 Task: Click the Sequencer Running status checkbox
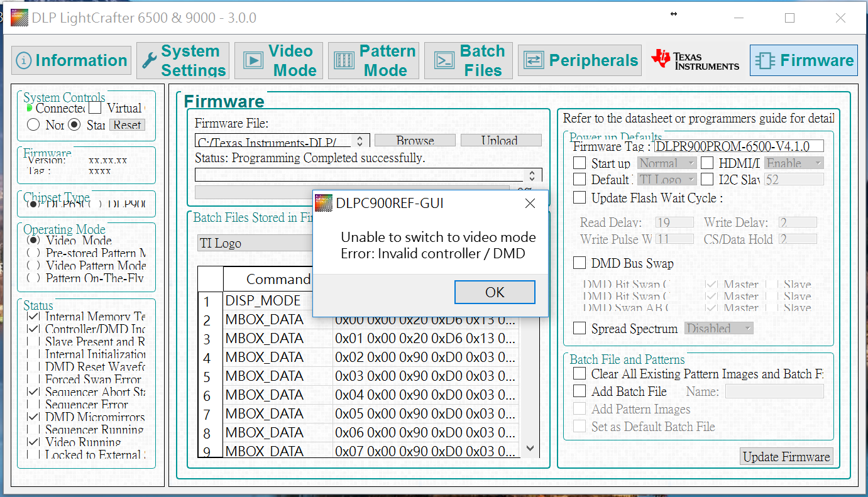click(x=33, y=430)
